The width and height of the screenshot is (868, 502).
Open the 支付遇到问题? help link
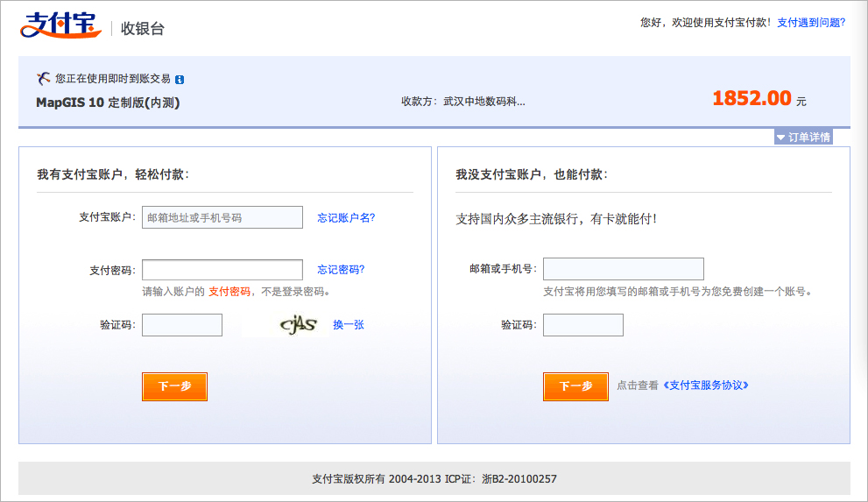point(811,23)
